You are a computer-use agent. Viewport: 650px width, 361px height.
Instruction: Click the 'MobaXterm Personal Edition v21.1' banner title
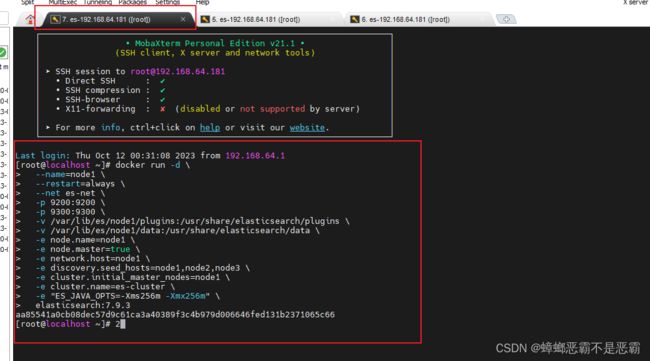pyautogui.click(x=215, y=43)
